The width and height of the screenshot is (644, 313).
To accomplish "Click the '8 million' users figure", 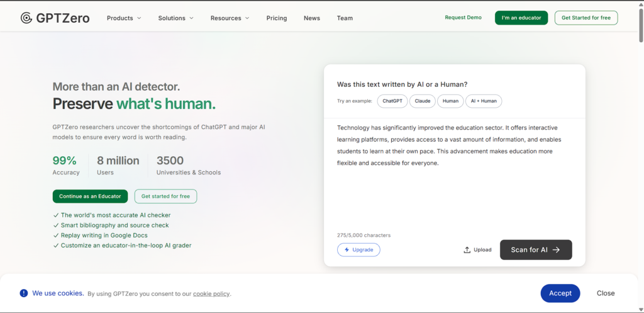I will coord(118,161).
